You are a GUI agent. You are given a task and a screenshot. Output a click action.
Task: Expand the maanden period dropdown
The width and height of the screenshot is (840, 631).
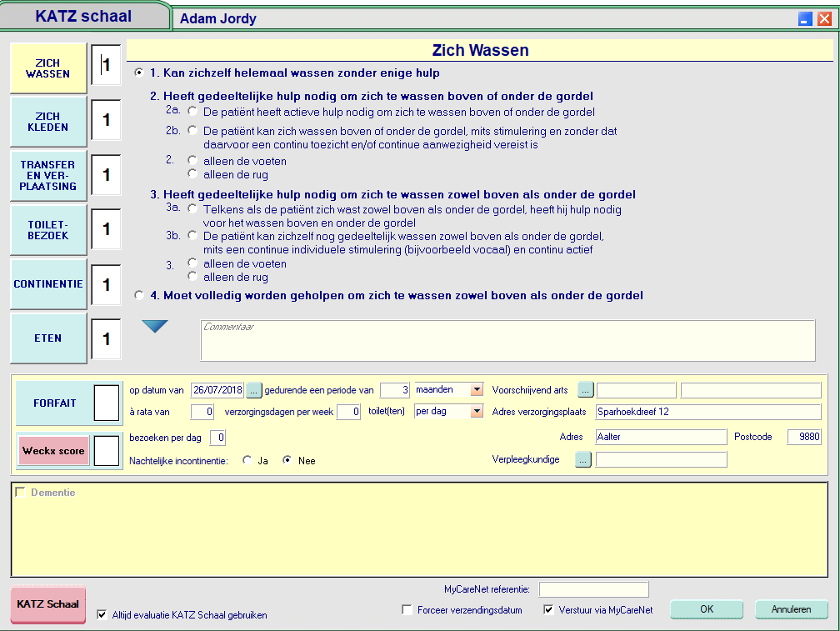pyautogui.click(x=477, y=390)
